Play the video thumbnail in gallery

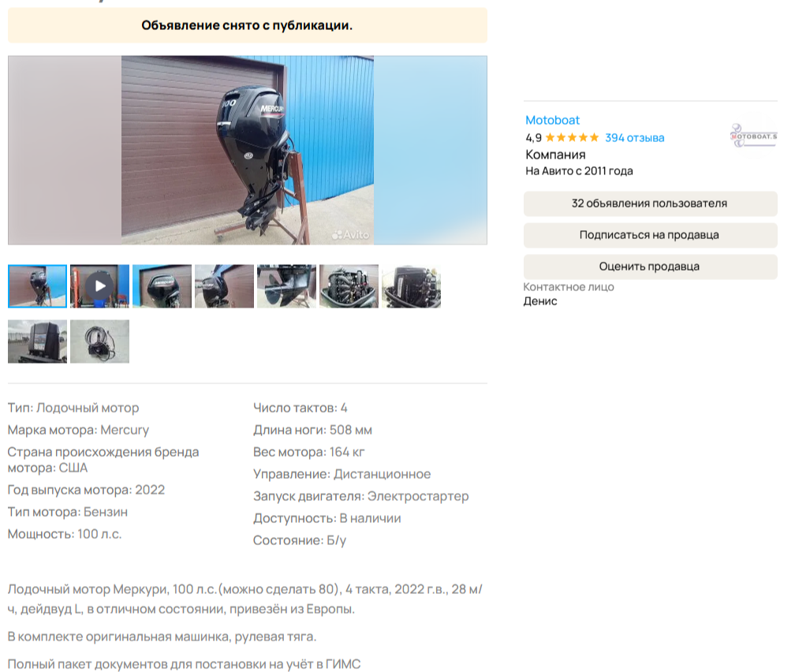pos(99,286)
